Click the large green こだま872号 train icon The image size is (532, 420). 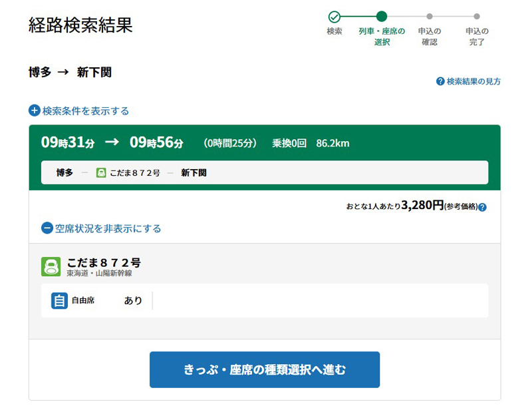coord(51,266)
